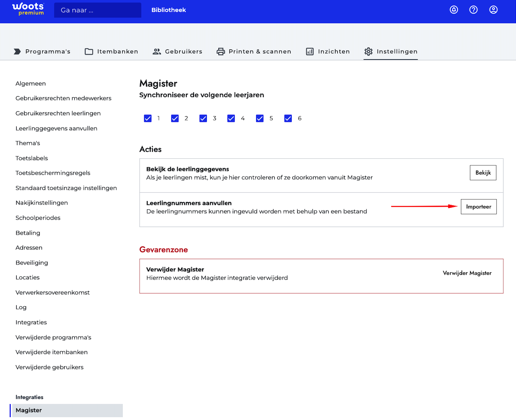Open the Itembanken tab
The width and height of the screenshot is (516, 420).
point(111,51)
